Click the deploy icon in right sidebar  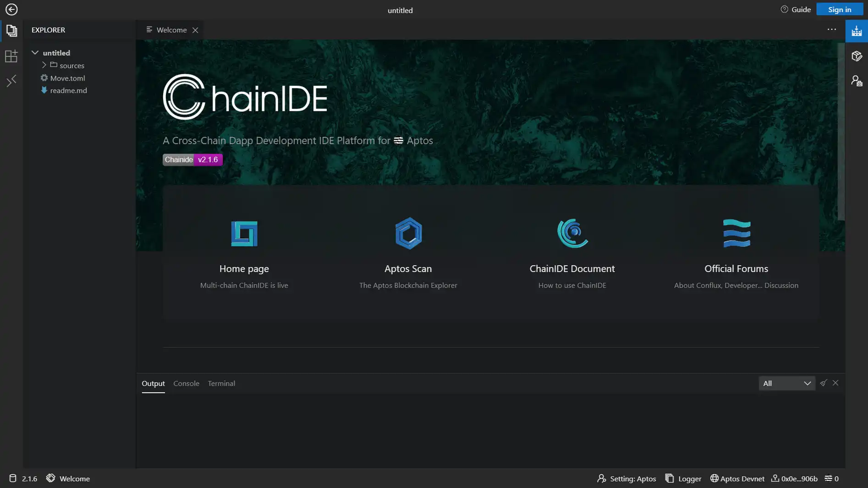(x=856, y=31)
